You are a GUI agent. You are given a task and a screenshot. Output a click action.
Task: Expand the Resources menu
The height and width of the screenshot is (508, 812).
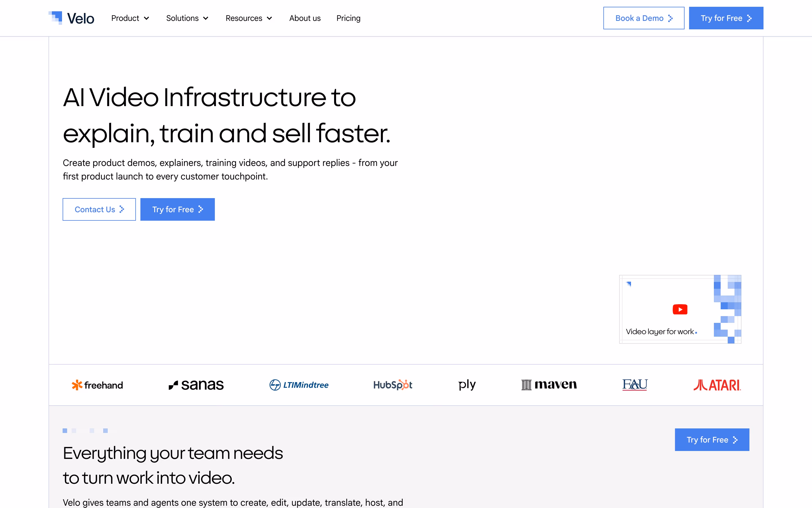coord(249,18)
